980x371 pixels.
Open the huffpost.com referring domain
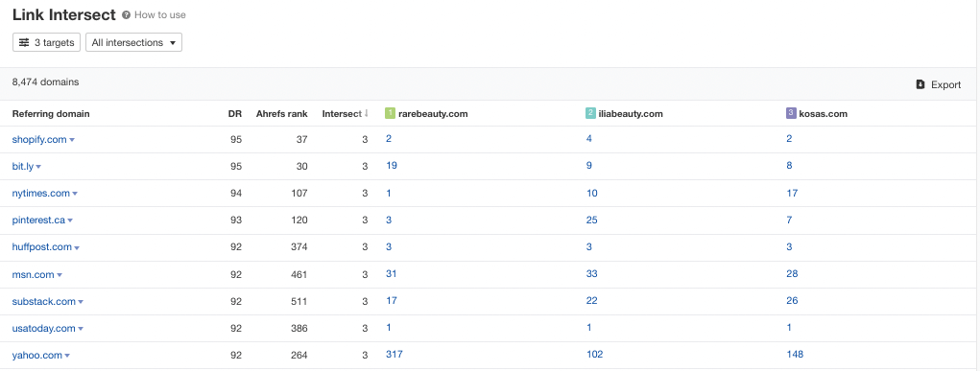42,246
